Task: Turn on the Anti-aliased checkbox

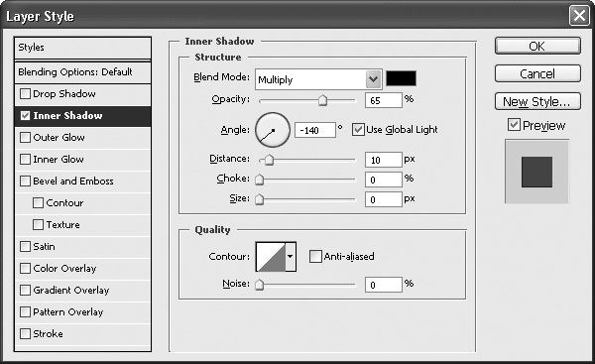Action: 315,257
